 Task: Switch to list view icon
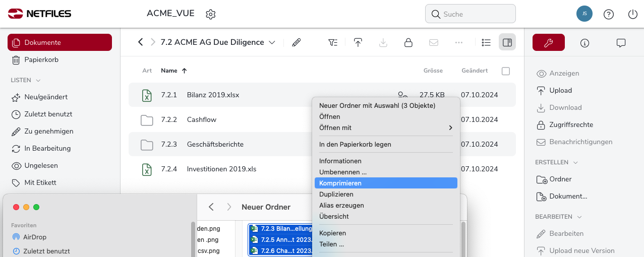click(486, 43)
